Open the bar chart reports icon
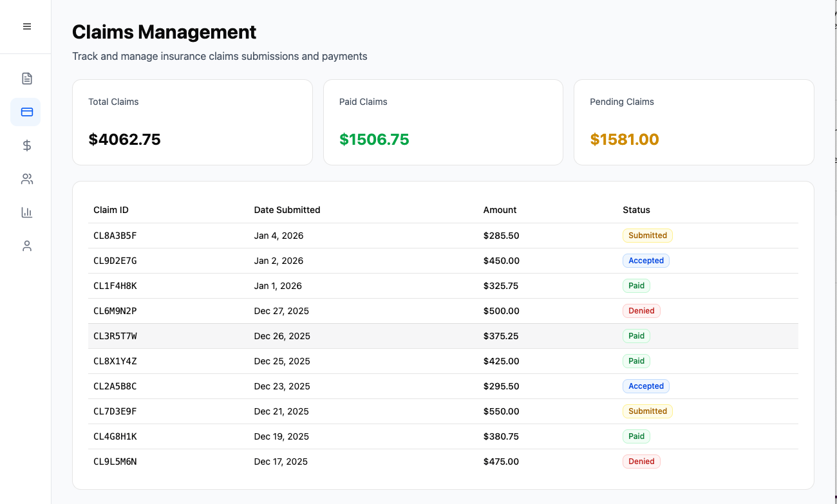 pos(26,212)
